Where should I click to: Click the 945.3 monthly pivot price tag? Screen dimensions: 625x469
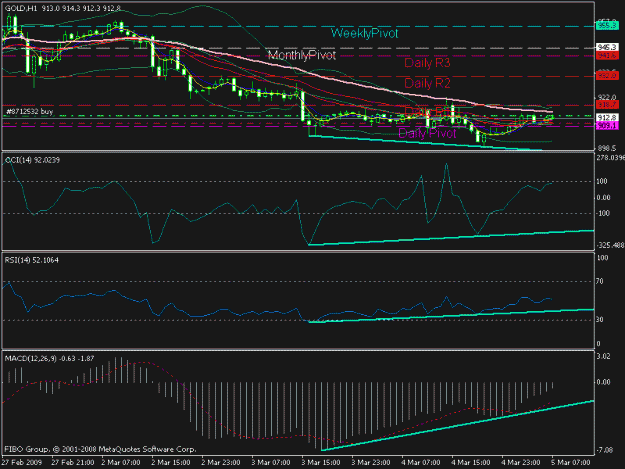[607, 47]
